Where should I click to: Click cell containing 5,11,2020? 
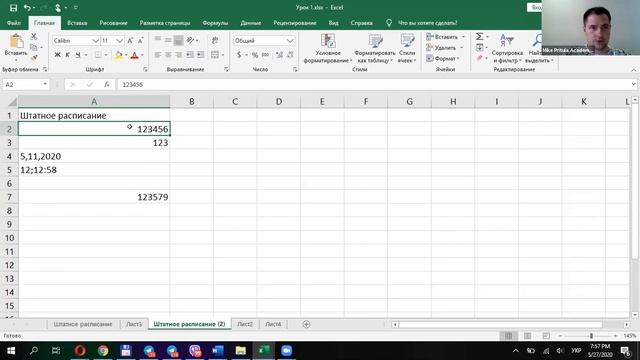[x=94, y=156]
